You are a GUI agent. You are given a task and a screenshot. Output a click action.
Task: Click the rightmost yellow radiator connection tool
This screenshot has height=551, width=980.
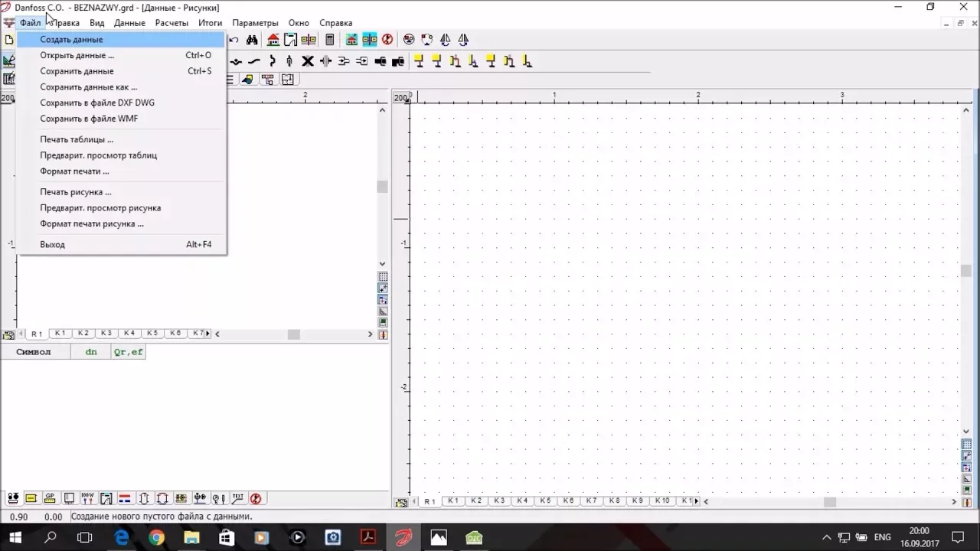click(527, 61)
